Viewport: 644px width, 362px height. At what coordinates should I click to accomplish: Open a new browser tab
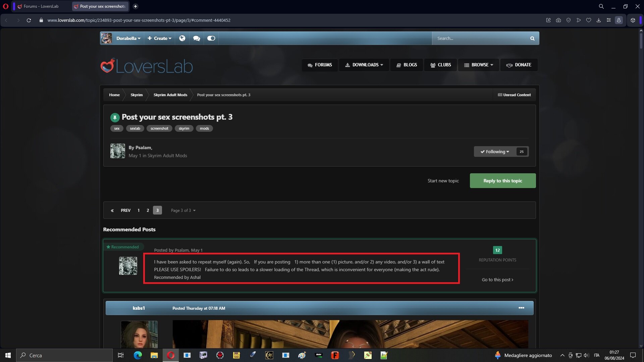[x=136, y=6]
